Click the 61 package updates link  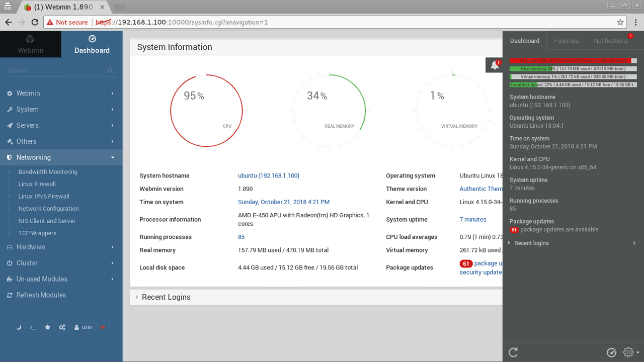click(x=481, y=263)
